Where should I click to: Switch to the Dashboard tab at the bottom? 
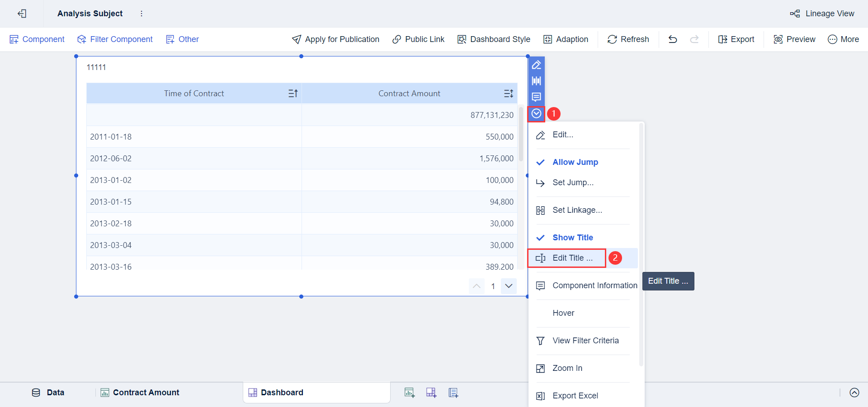point(282,393)
